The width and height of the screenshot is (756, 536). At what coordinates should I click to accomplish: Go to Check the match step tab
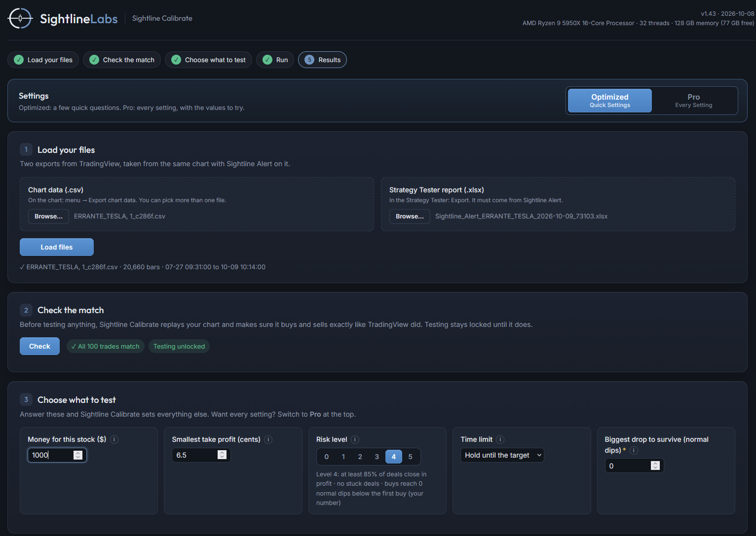point(122,60)
